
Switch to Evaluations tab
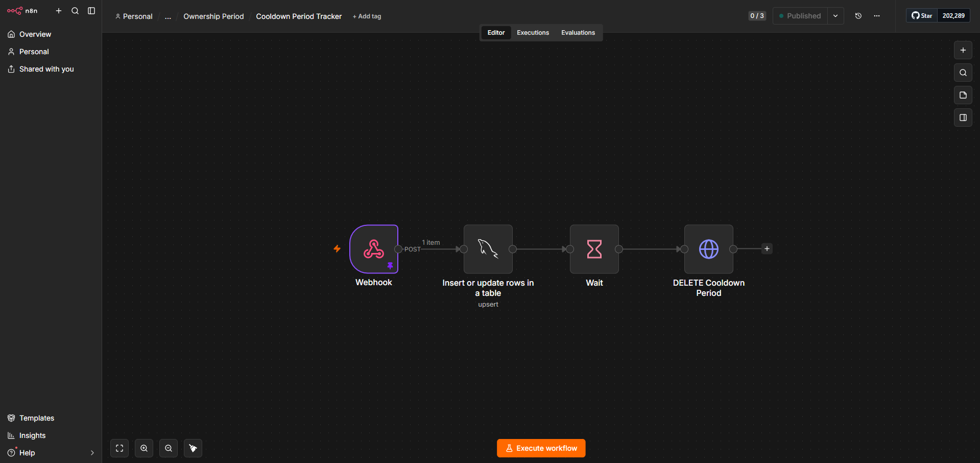pyautogui.click(x=578, y=33)
